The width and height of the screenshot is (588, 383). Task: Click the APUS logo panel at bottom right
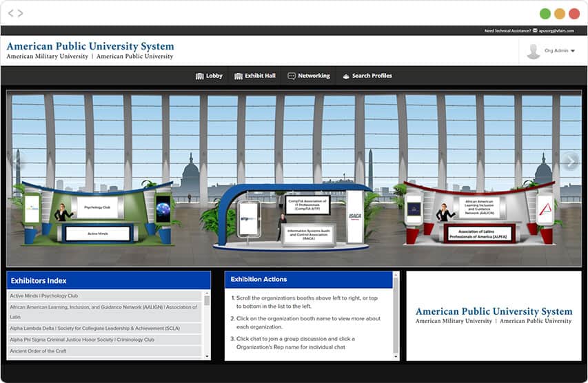[494, 315]
